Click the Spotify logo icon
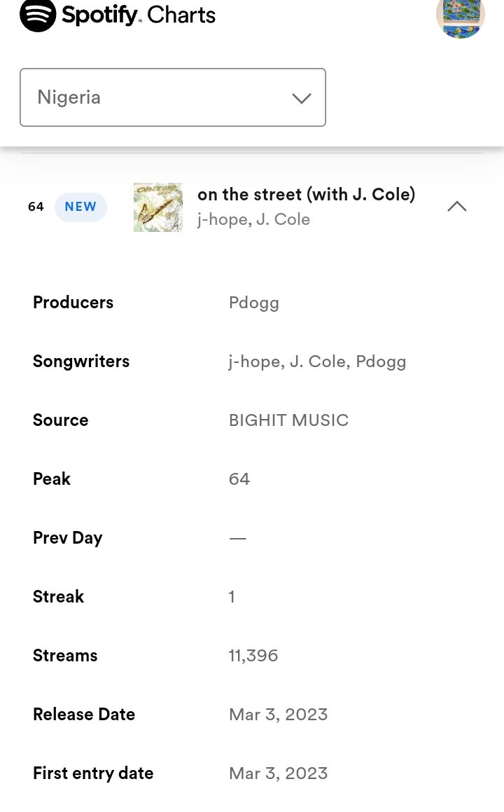 click(x=38, y=15)
